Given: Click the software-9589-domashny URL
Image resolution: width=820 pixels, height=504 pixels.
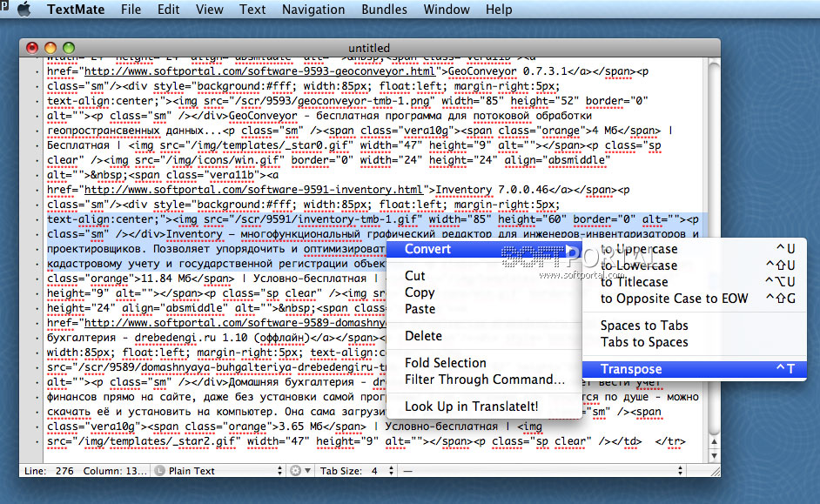Looking at the screenshot, I should (x=235, y=323).
